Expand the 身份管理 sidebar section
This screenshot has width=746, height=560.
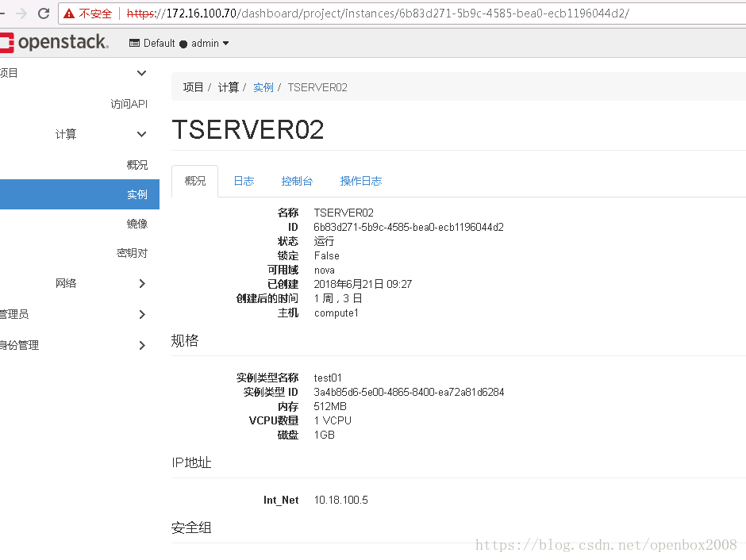click(141, 345)
